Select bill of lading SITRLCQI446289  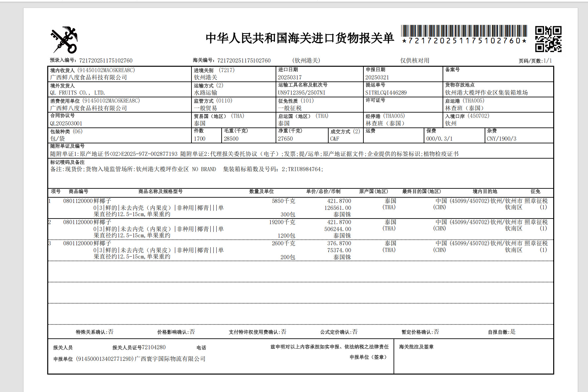point(386,93)
